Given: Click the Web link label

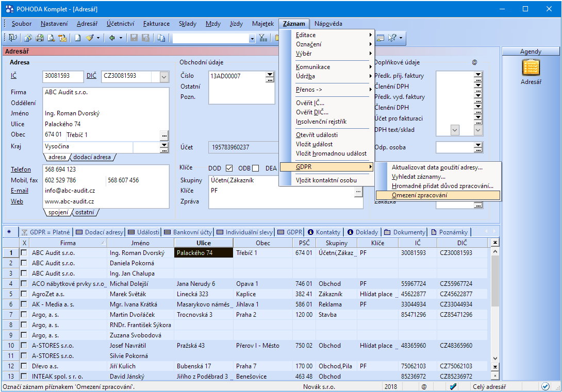Looking at the screenshot, I should pos(17,201).
